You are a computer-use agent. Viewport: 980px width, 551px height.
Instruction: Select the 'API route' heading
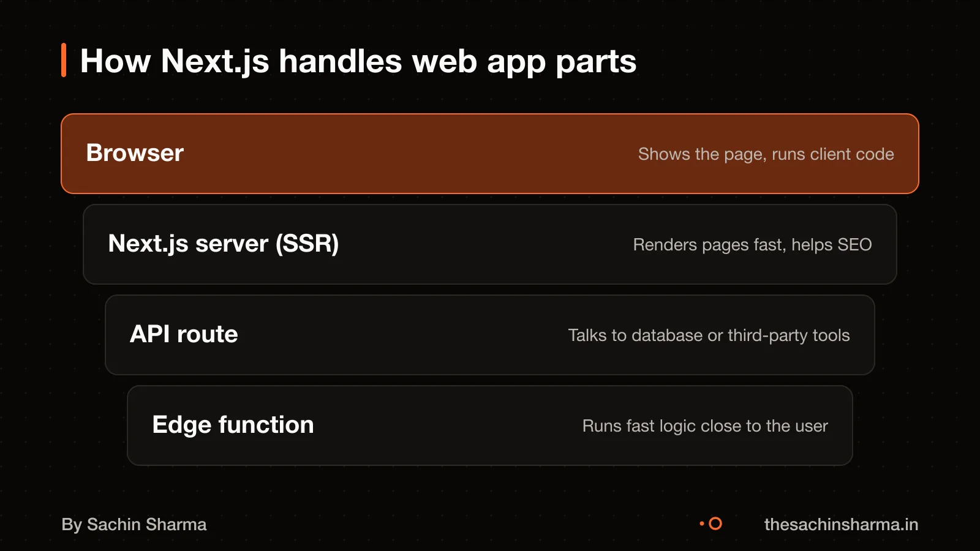[184, 334]
